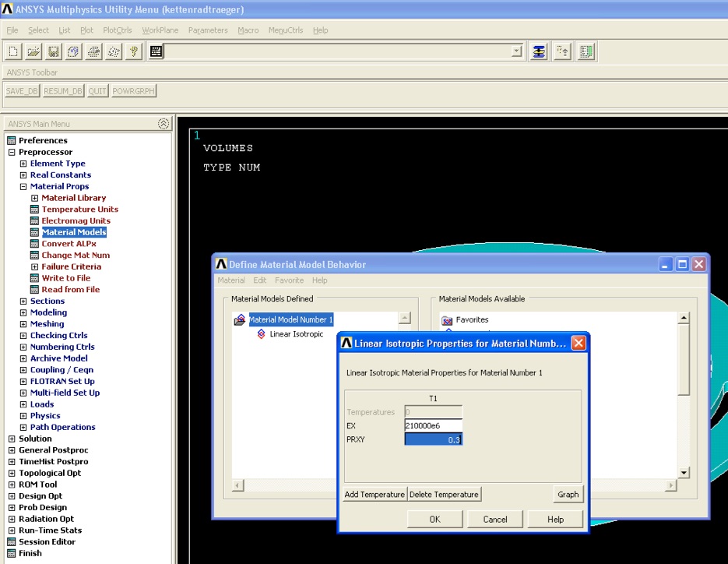
Task: Click Help button in Linear Isotropic dialog
Action: tap(555, 520)
